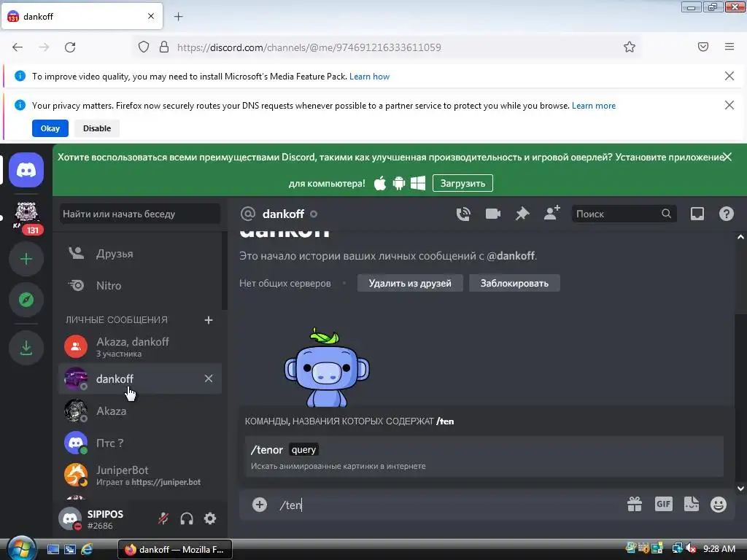747x560 pixels.
Task: Open the JuniperBot conversation
Action: coord(140,475)
